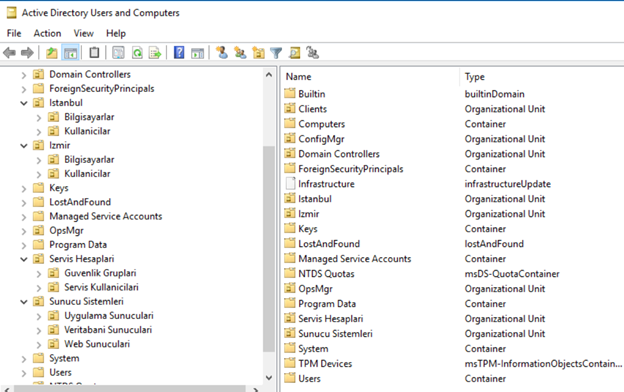This screenshot has height=392, width=624.
Task: Click msDS-QuotaContainer type cell
Action: click(512, 274)
